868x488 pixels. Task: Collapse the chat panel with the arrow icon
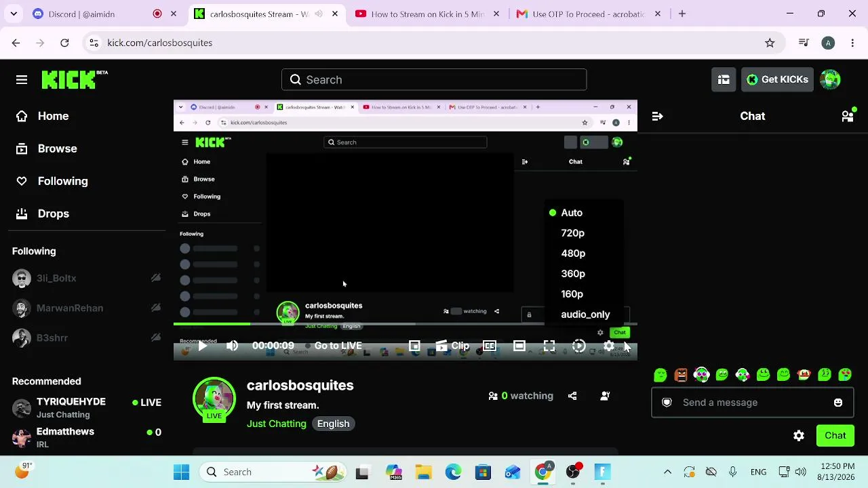[657, 117]
